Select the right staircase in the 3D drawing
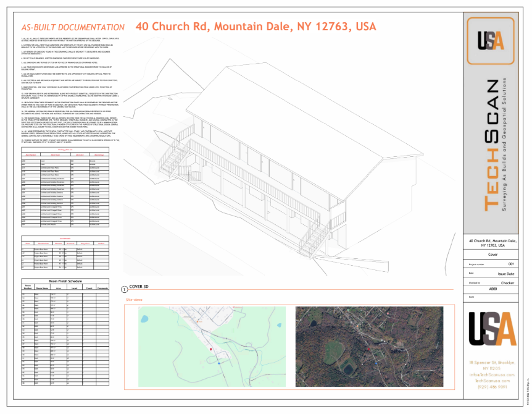This screenshot has width=532, height=414. 315,239
